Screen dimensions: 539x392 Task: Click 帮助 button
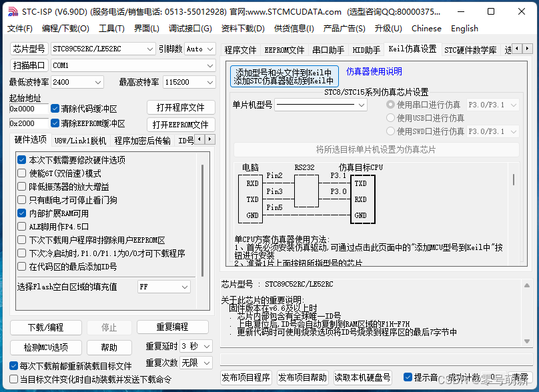coord(109,347)
